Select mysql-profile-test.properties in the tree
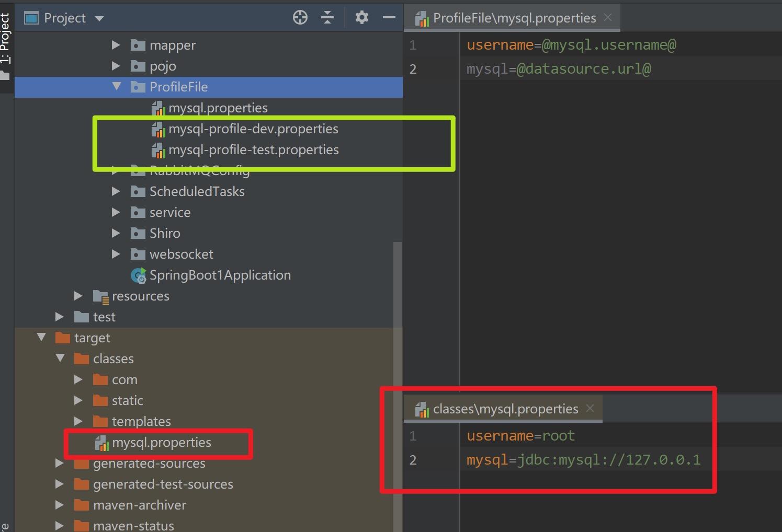The height and width of the screenshot is (532, 782). pos(253,150)
